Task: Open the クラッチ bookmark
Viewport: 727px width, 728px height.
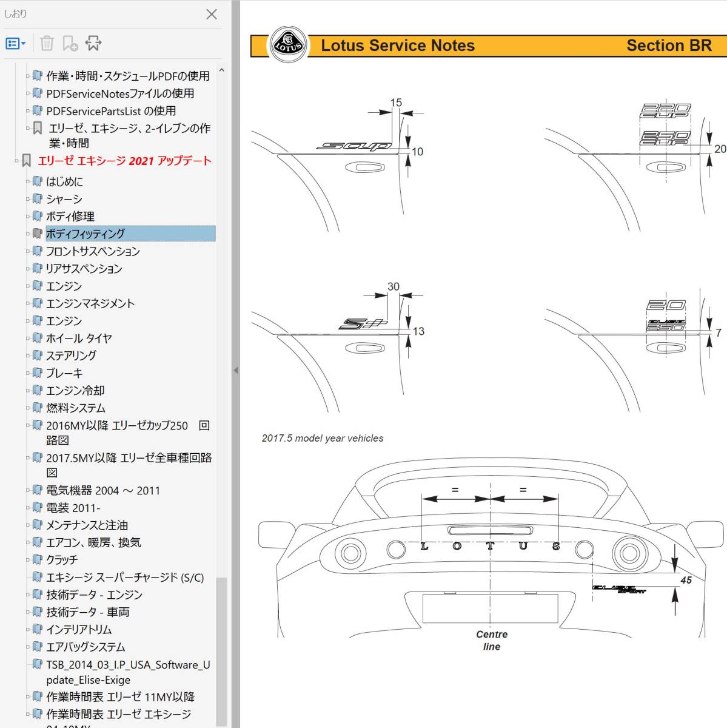Action: click(x=62, y=560)
